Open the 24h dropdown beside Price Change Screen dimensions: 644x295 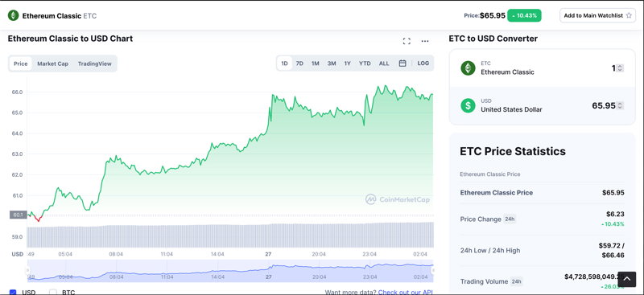[510, 219]
